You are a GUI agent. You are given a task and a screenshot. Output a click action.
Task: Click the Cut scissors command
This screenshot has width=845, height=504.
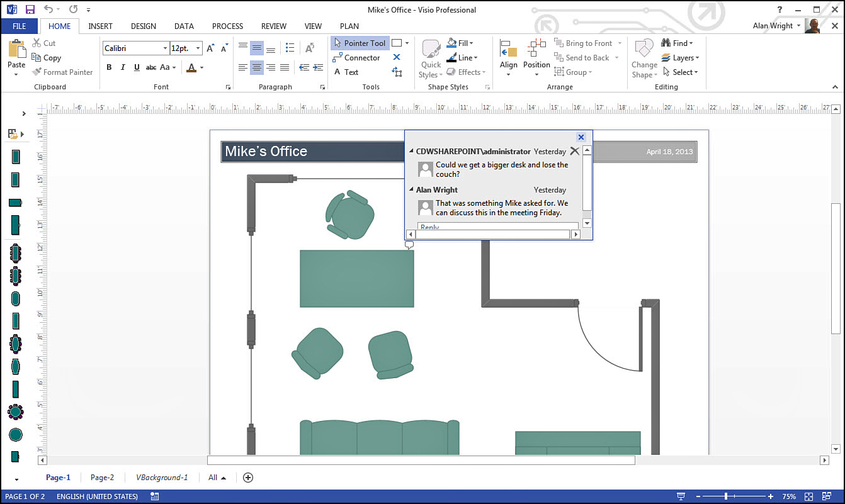43,43
